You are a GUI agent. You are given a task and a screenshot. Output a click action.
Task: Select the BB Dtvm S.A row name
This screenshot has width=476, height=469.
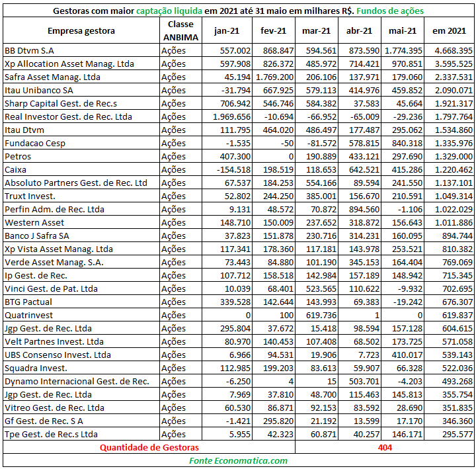pos(81,50)
